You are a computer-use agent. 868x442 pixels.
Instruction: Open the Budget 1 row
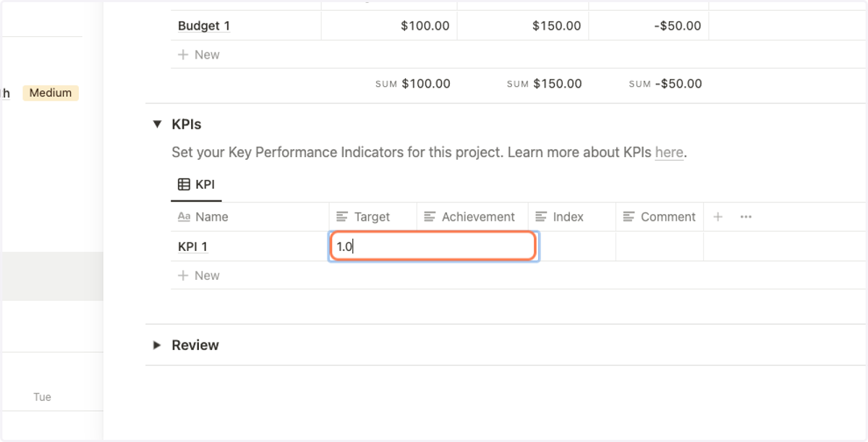pyautogui.click(x=204, y=26)
